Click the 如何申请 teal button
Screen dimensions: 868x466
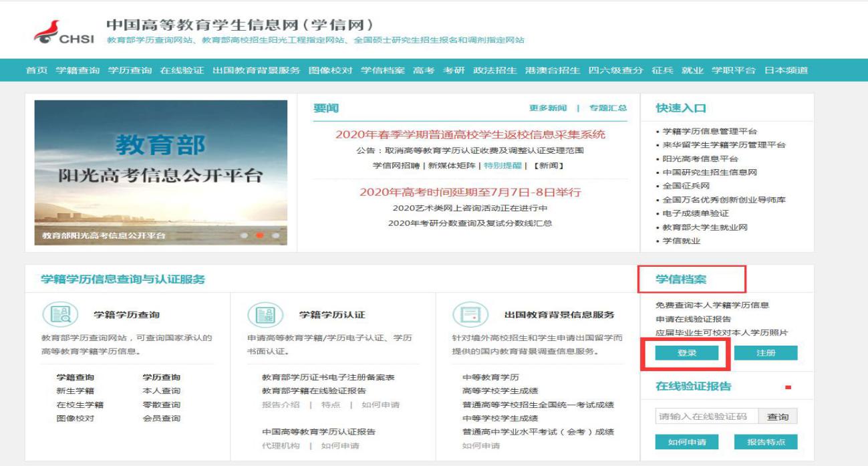[686, 442]
